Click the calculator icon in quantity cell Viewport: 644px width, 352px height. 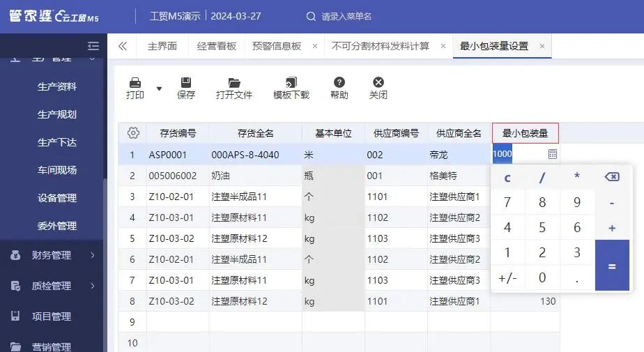coord(553,154)
